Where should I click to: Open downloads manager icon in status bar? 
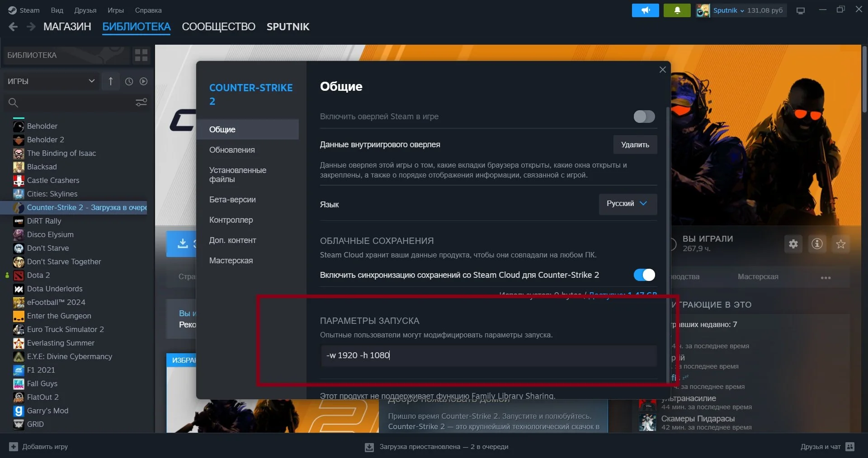click(x=369, y=447)
